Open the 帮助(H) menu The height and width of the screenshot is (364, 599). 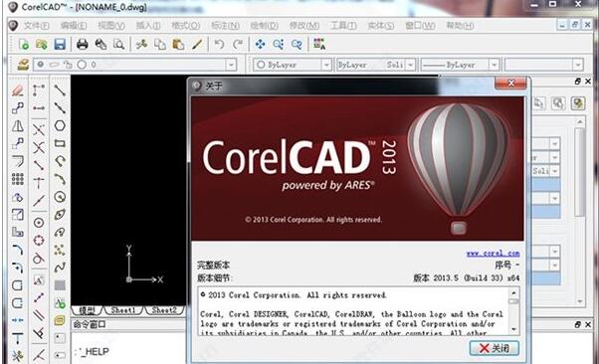click(x=460, y=26)
